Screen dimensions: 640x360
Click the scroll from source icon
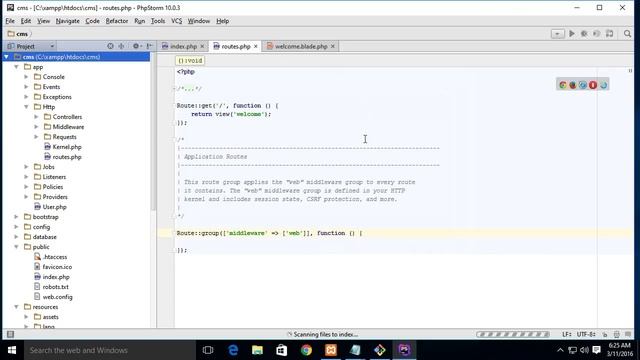point(110,46)
